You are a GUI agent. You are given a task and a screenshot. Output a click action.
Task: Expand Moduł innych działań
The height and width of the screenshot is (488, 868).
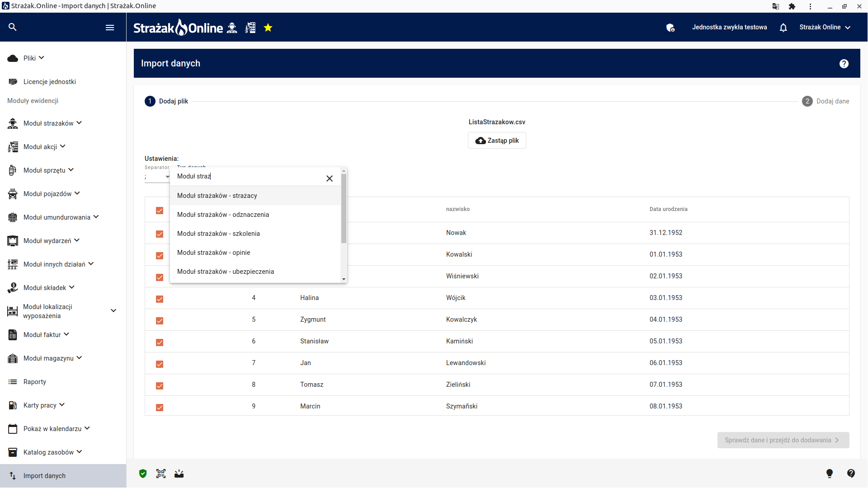click(x=91, y=264)
